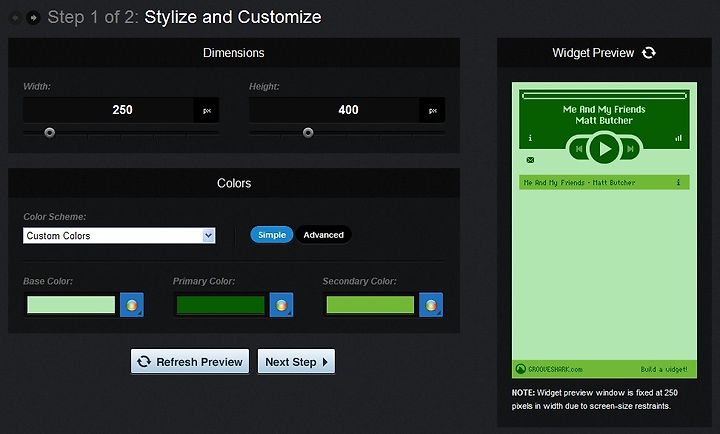Click the dark green Primary Color swatch
Image resolution: width=720 pixels, height=434 pixels.
(x=221, y=305)
